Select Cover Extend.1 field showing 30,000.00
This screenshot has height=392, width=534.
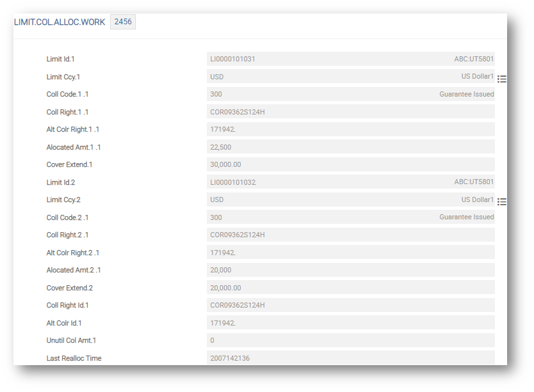click(350, 164)
